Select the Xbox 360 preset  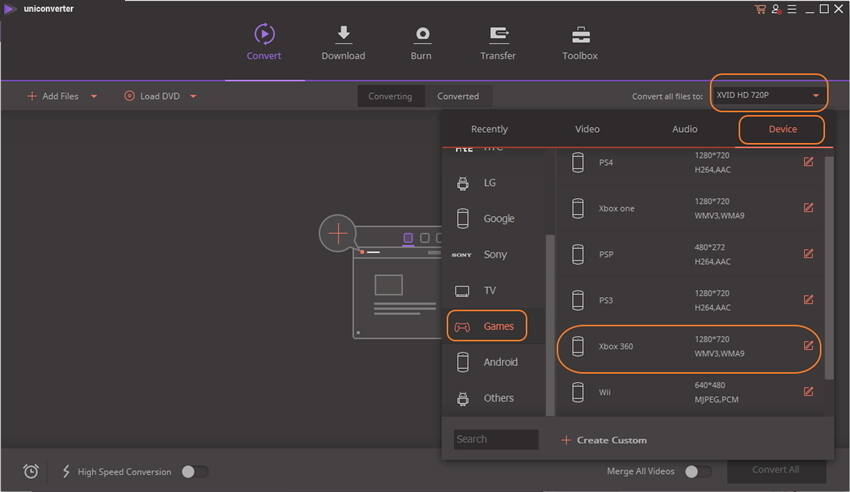tap(690, 346)
